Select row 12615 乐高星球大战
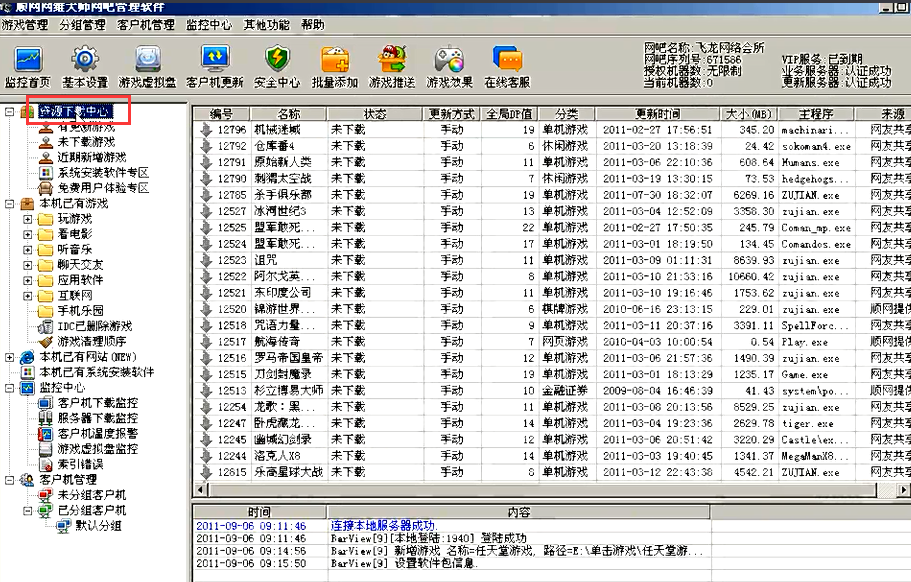The height and width of the screenshot is (582, 911). pyautogui.click(x=551, y=472)
